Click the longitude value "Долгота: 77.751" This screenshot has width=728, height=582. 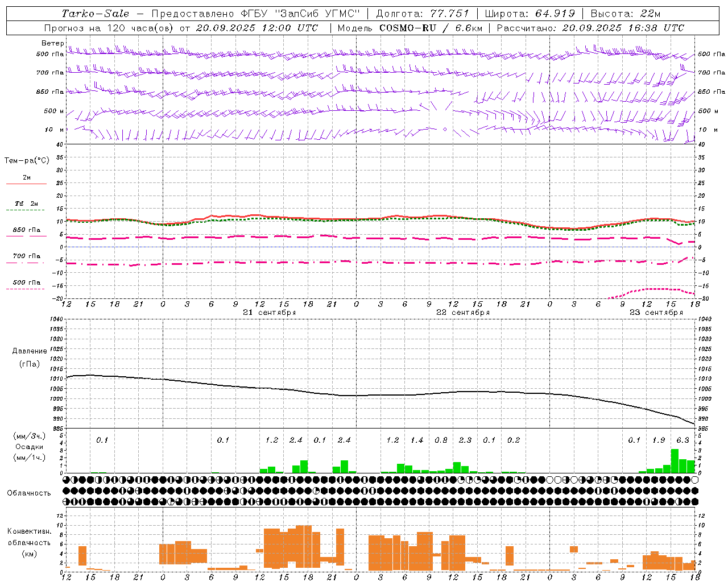423,14
